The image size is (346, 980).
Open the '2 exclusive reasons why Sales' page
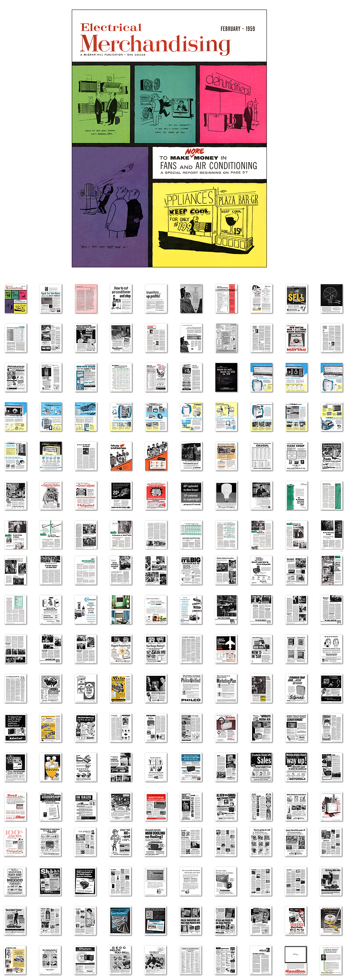tap(262, 768)
